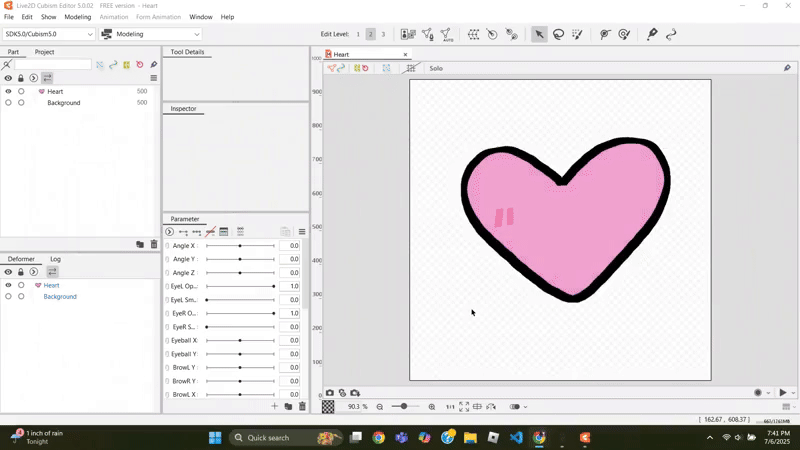Select the Lasso selection tool
The height and width of the screenshot is (450, 800).
click(x=558, y=34)
